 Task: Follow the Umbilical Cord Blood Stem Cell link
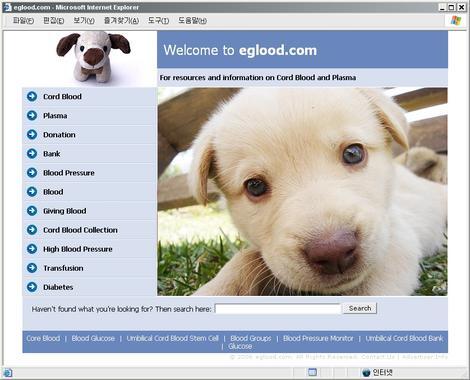(173, 338)
